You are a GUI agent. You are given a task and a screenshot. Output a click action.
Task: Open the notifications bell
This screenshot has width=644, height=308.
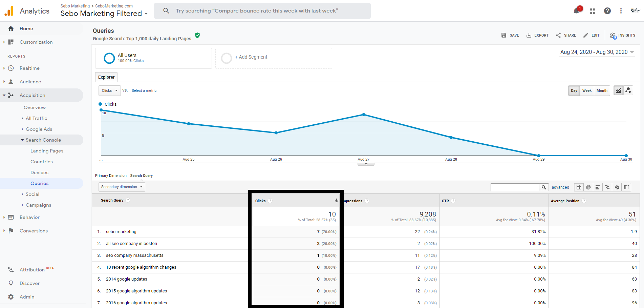click(x=576, y=11)
